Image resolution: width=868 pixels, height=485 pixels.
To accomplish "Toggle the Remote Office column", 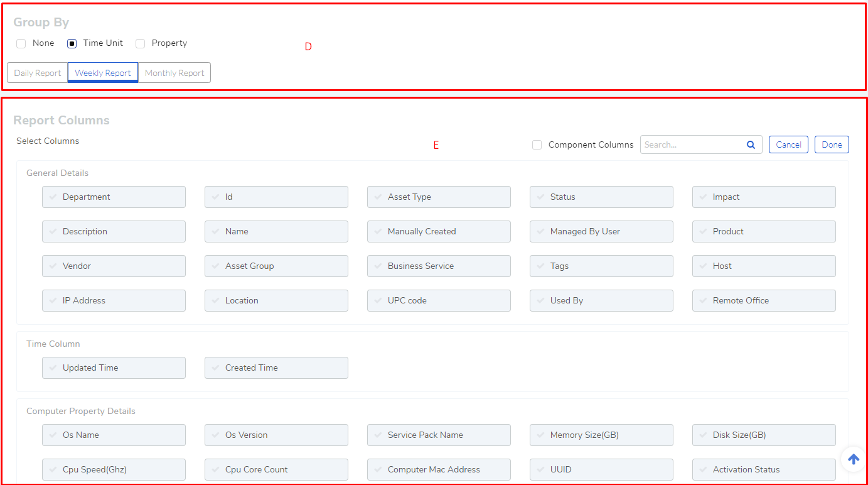I will tap(764, 300).
